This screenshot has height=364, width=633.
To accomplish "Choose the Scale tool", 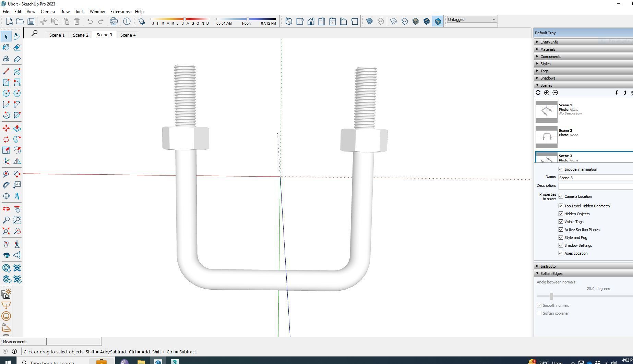I will click(6, 150).
